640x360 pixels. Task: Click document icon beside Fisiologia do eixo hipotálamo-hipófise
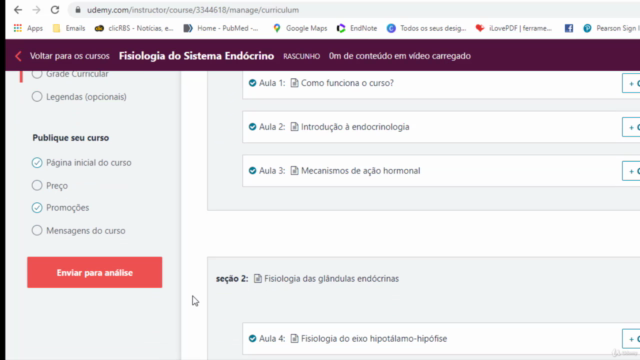[x=294, y=338]
